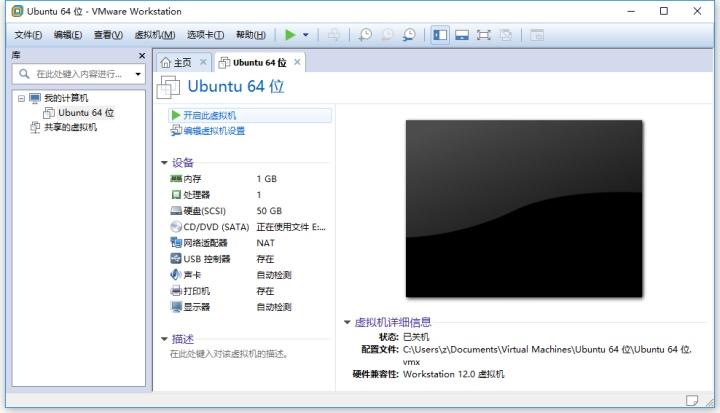720x413 pixels.
Task: Select CD/DVD (SATA) disc icon
Action: pyautogui.click(x=176, y=226)
